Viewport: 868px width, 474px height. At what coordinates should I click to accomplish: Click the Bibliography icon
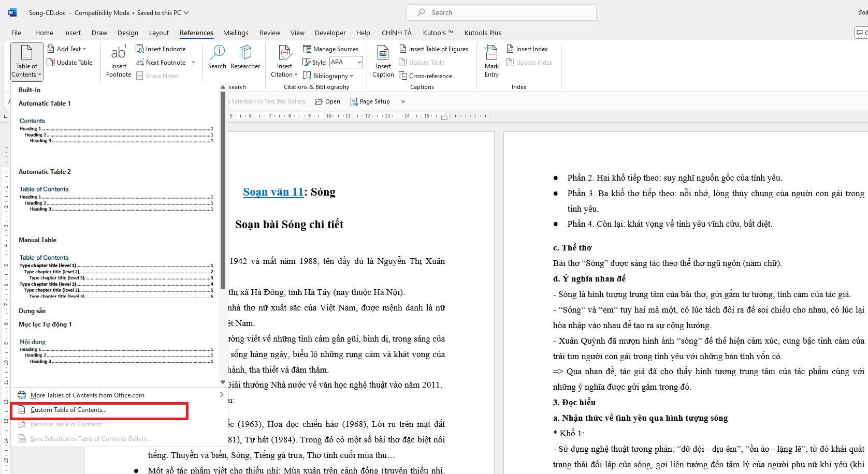(x=307, y=76)
